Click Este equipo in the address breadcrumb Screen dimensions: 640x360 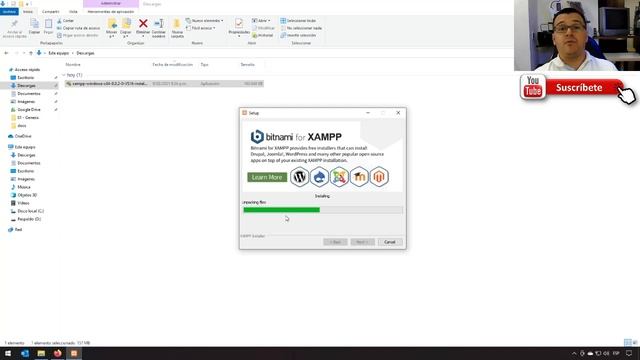click(59, 53)
